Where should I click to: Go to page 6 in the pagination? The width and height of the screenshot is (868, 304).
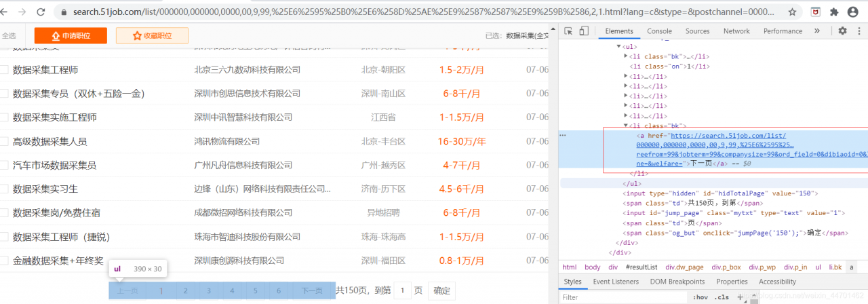coord(279,290)
